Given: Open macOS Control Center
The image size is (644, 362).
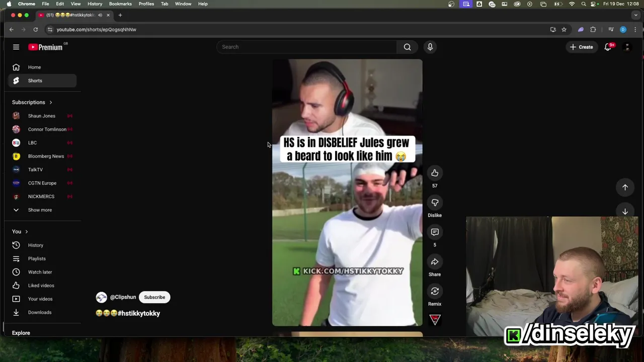Looking at the screenshot, I should click(594, 4).
